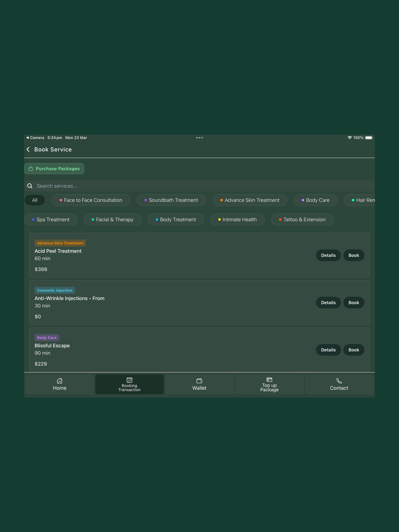Image resolution: width=399 pixels, height=532 pixels.
Task: Tap the Wi-Fi status icon
Action: click(350, 137)
